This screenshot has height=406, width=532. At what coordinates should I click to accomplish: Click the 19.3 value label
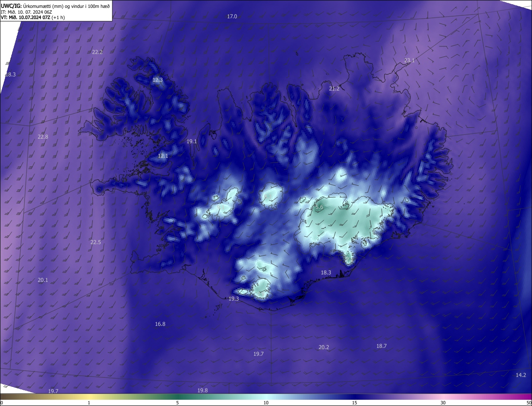234,299
